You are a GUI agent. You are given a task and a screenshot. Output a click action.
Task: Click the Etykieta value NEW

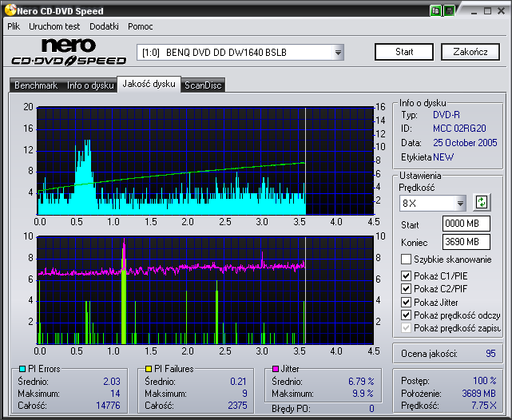coord(443,157)
